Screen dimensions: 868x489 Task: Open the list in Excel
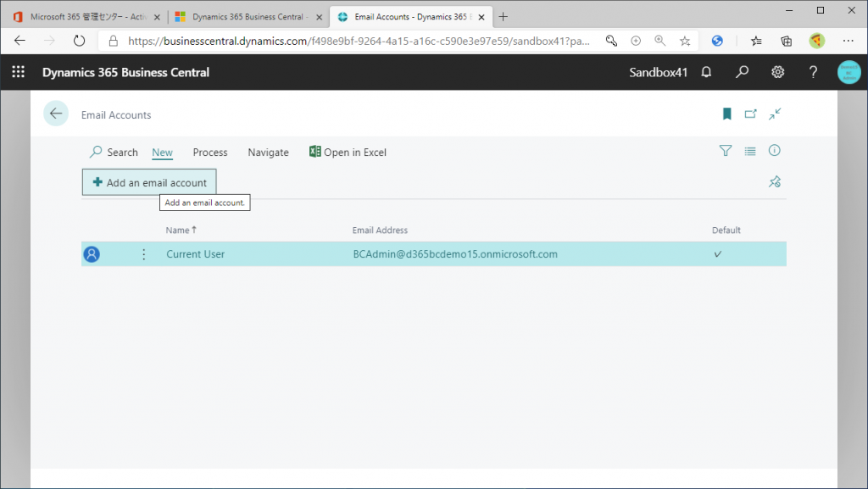point(348,152)
